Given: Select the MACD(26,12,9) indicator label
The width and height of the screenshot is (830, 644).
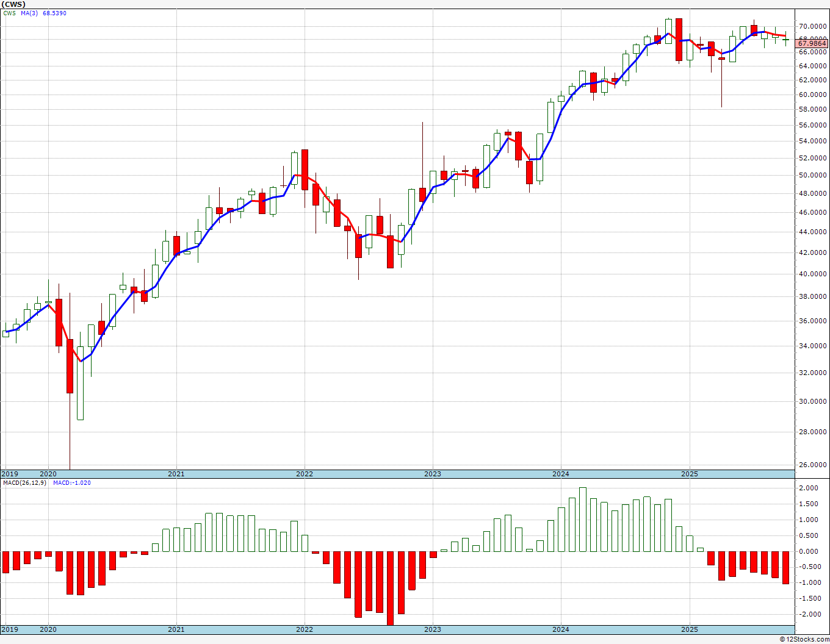Looking at the screenshot, I should [24, 483].
